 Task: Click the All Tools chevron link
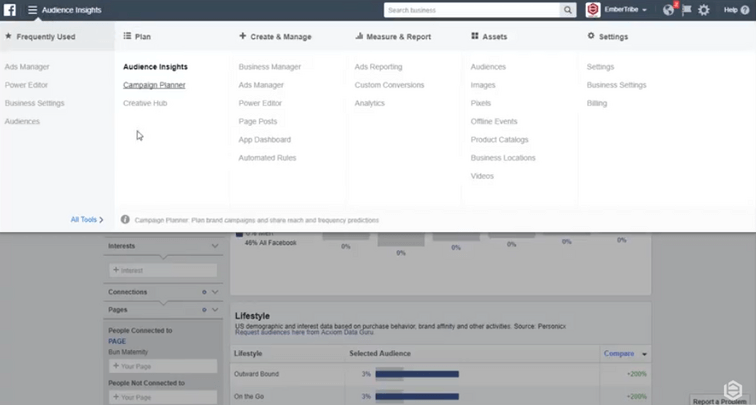click(101, 220)
